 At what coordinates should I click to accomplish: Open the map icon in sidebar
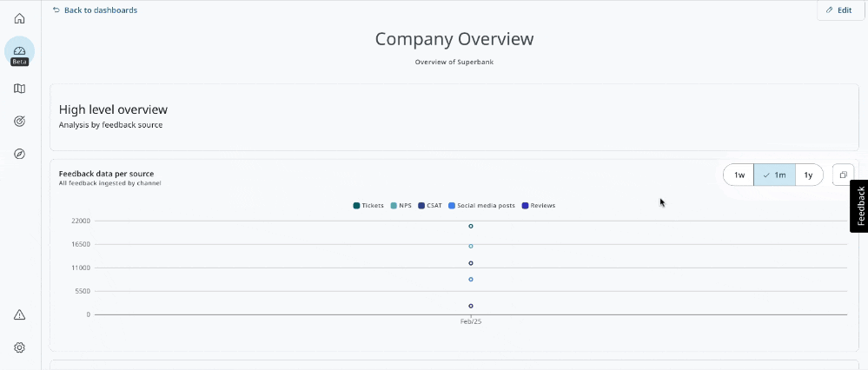[19, 89]
